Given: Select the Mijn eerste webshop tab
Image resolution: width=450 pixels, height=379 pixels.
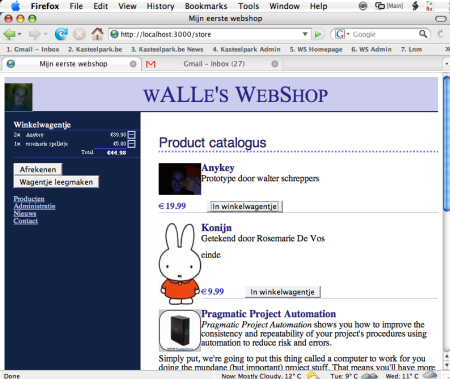Looking at the screenshot, I should click(72, 64).
